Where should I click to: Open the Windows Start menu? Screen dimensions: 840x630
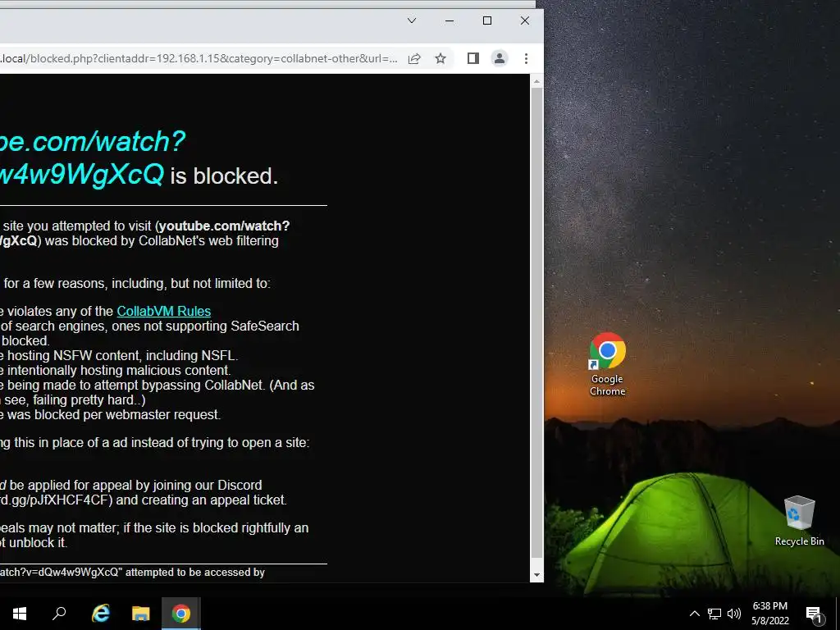(20, 614)
